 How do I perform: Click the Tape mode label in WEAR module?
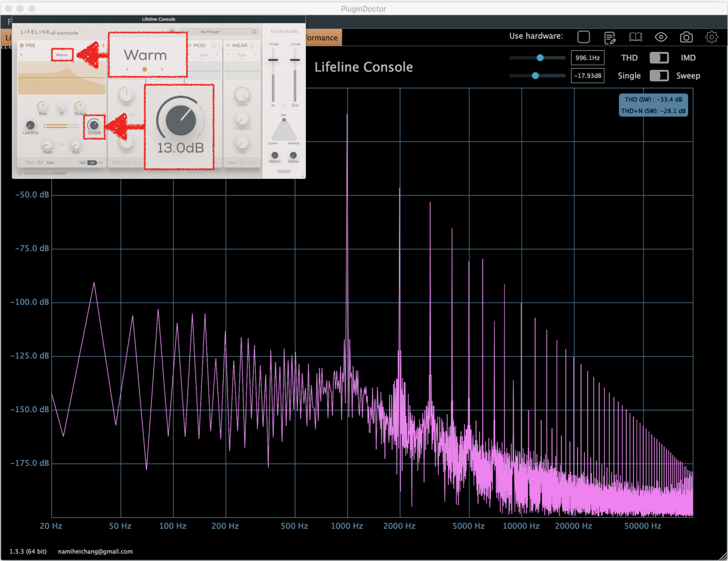(242, 55)
